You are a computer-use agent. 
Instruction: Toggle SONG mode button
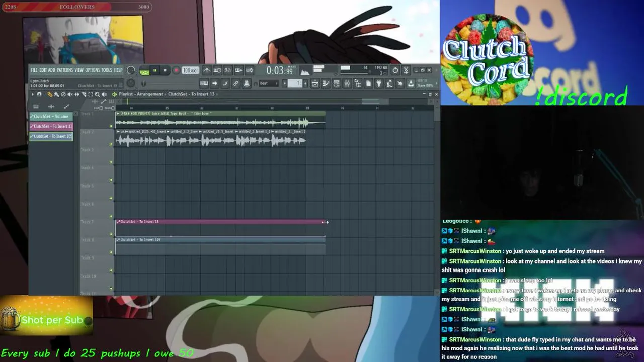(144, 71)
